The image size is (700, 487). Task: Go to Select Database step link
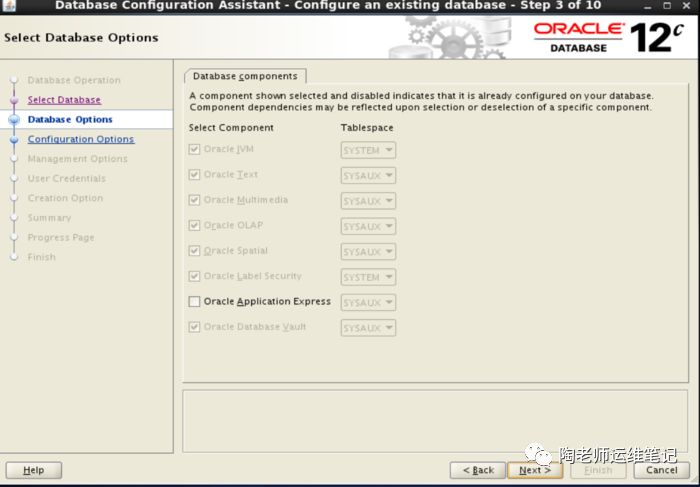tap(64, 100)
